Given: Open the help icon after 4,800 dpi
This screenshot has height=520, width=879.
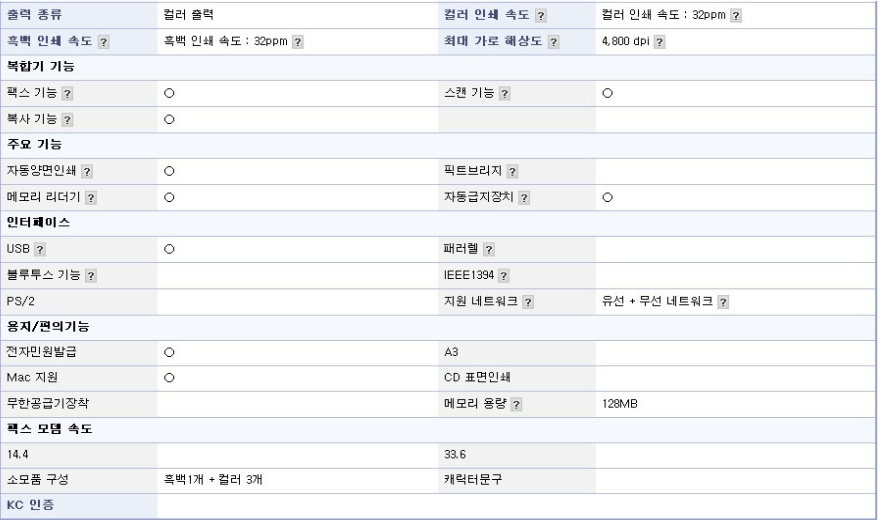Looking at the screenshot, I should click(660, 43).
